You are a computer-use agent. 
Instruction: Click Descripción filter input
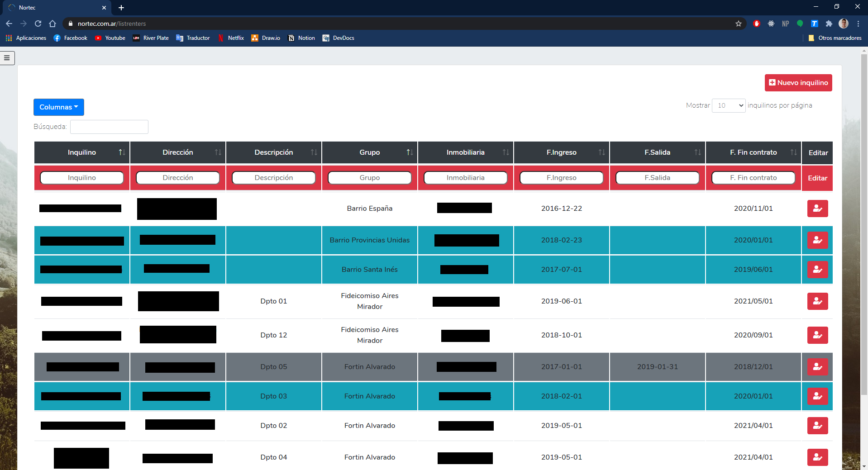(x=274, y=178)
